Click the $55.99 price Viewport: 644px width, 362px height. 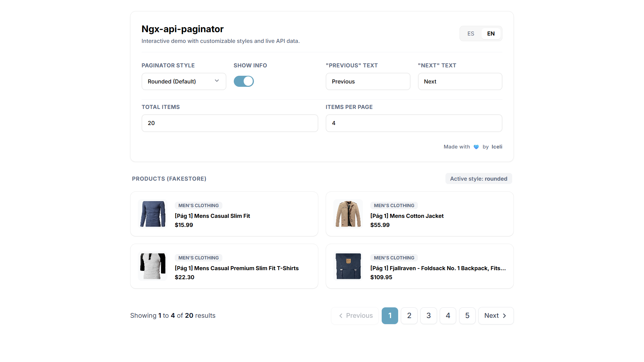click(380, 225)
